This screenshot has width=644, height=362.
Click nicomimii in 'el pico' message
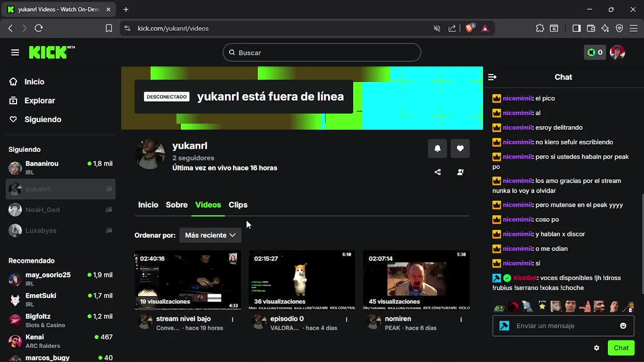click(517, 98)
